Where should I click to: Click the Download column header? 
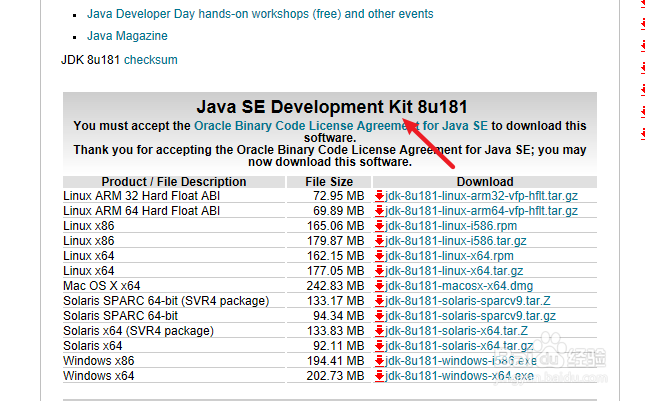point(485,182)
